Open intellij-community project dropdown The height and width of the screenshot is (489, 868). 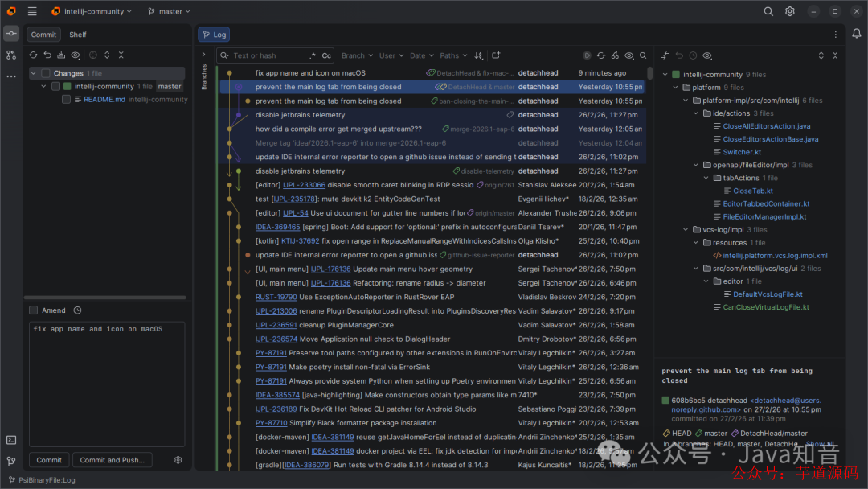[92, 11]
